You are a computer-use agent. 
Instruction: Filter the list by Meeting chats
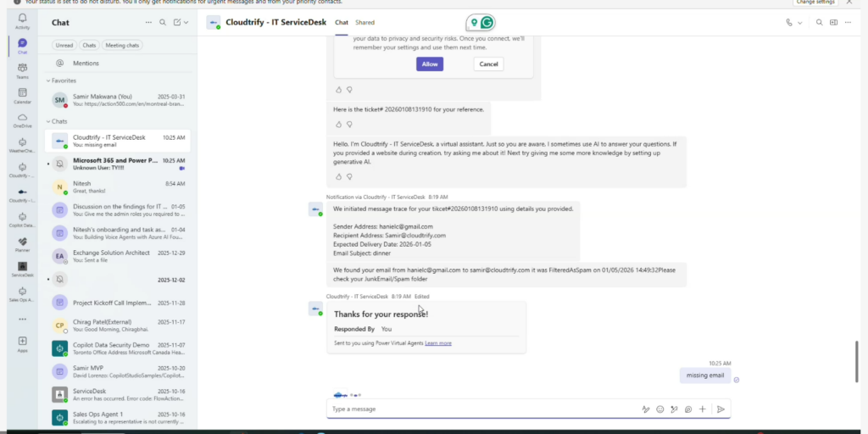(122, 46)
